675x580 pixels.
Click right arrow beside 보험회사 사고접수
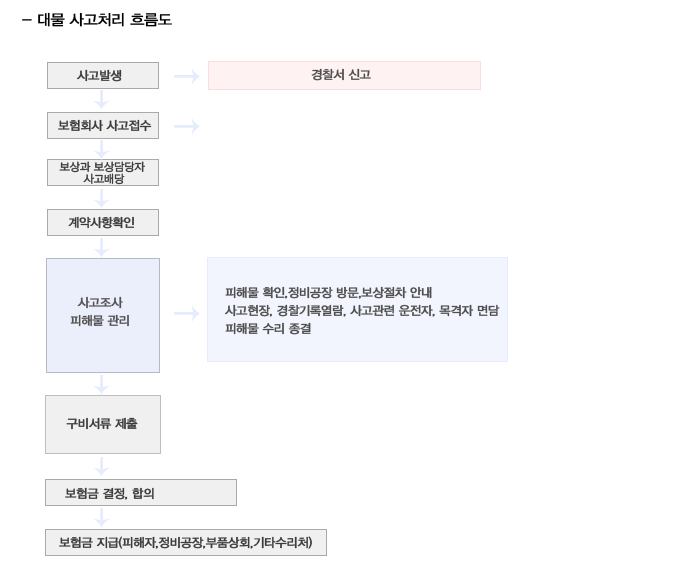(x=186, y=127)
